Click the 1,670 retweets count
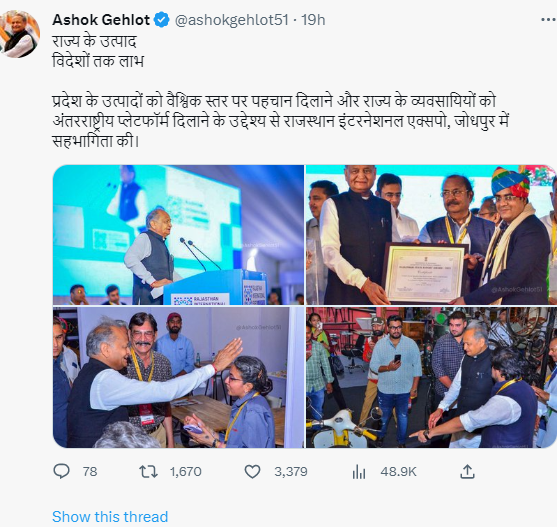The width and height of the screenshot is (557, 527). [185, 472]
